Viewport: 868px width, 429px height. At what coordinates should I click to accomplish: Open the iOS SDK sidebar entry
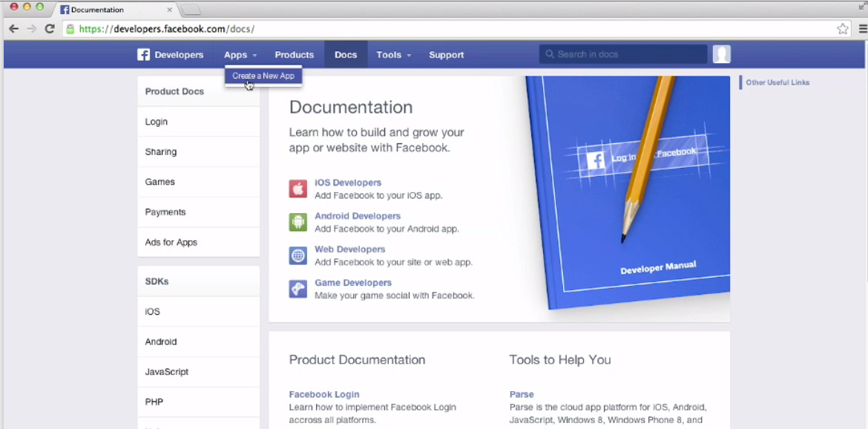198,312
